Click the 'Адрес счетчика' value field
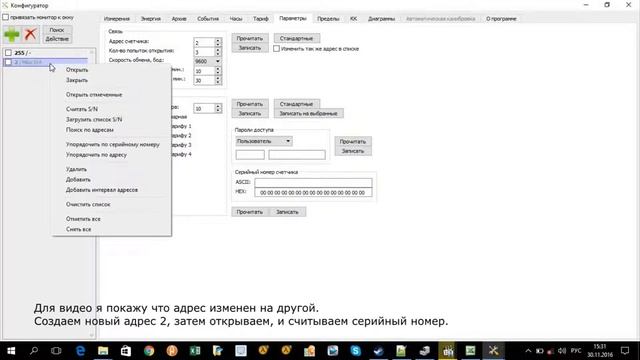The width and height of the screenshot is (640, 360). 204,42
